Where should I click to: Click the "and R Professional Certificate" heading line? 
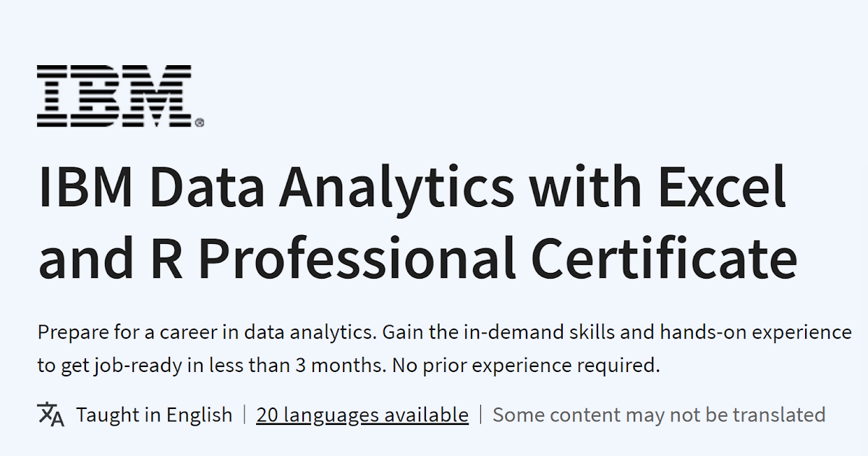[x=417, y=258]
